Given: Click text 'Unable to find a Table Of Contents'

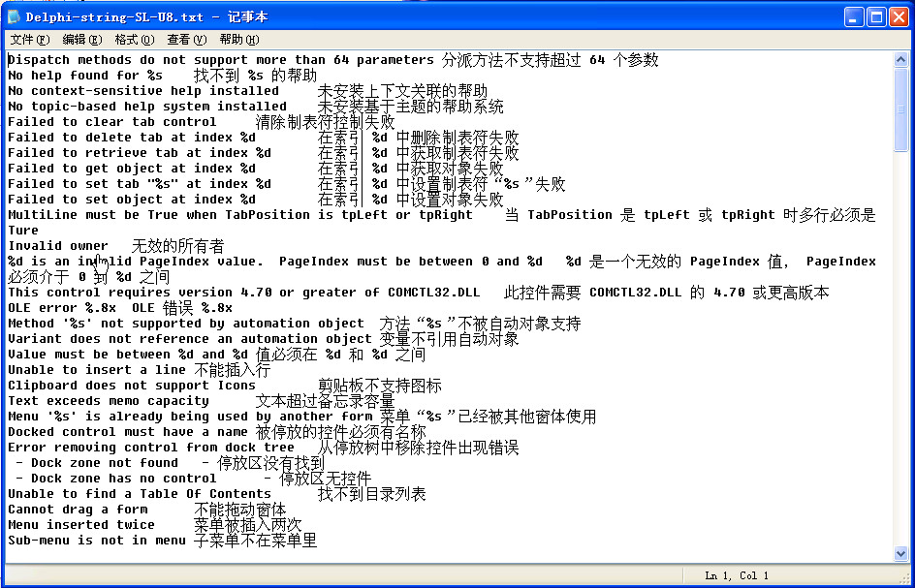Looking at the screenshot, I should point(140,493).
